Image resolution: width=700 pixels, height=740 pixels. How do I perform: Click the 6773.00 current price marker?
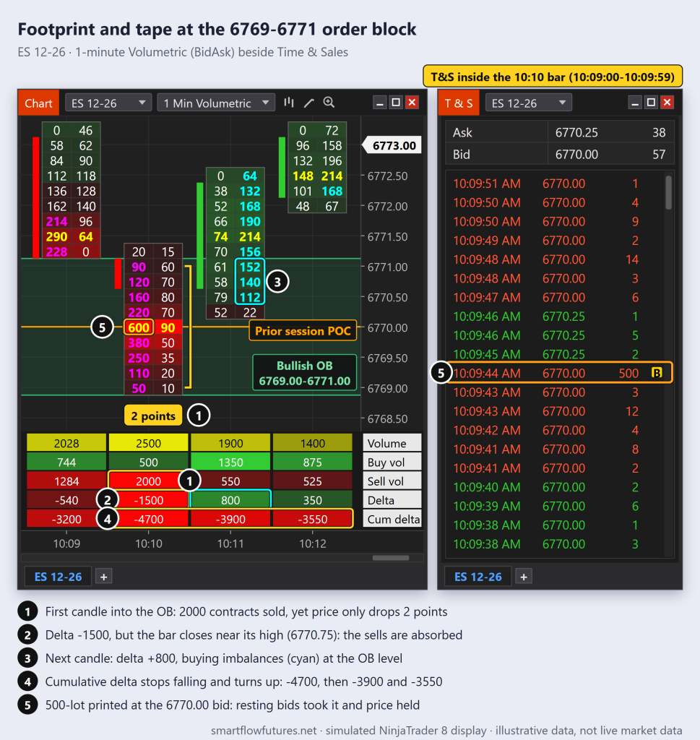392,145
